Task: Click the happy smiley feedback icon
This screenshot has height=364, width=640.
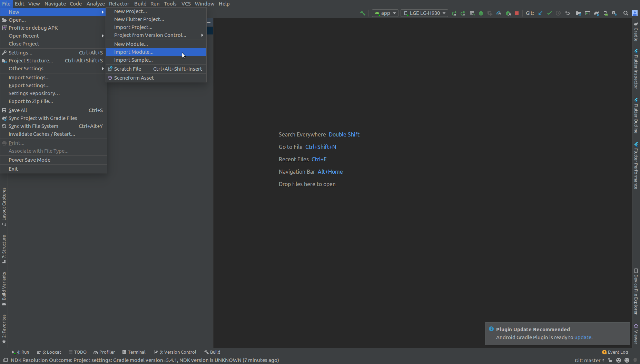Action: [x=619, y=360]
